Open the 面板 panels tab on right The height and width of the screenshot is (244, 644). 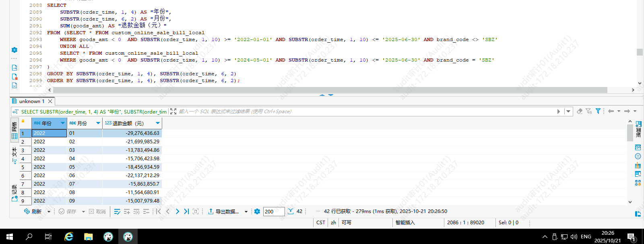[x=638, y=130]
